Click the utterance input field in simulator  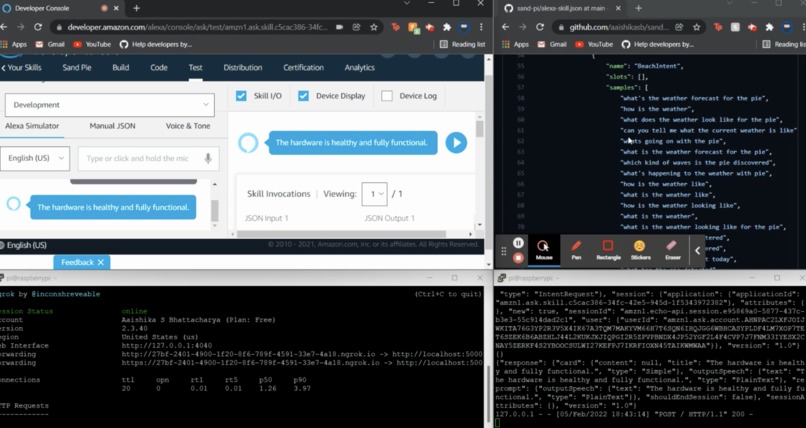148,158
